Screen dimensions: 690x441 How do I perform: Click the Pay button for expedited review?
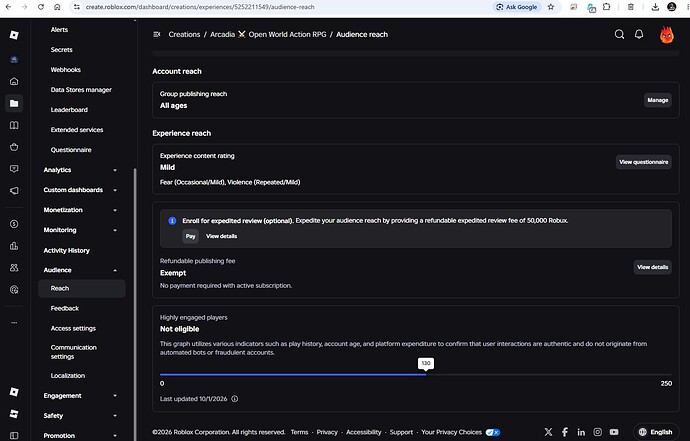pyautogui.click(x=191, y=236)
